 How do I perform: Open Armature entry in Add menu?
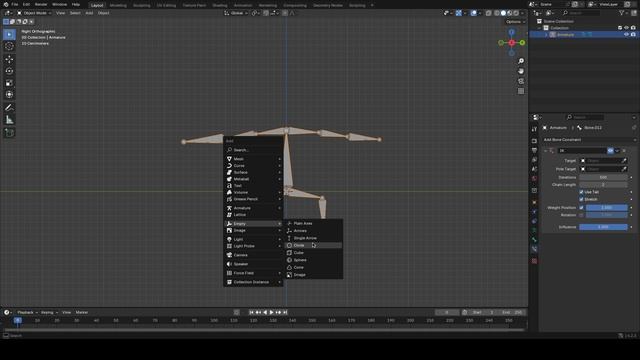253,208
